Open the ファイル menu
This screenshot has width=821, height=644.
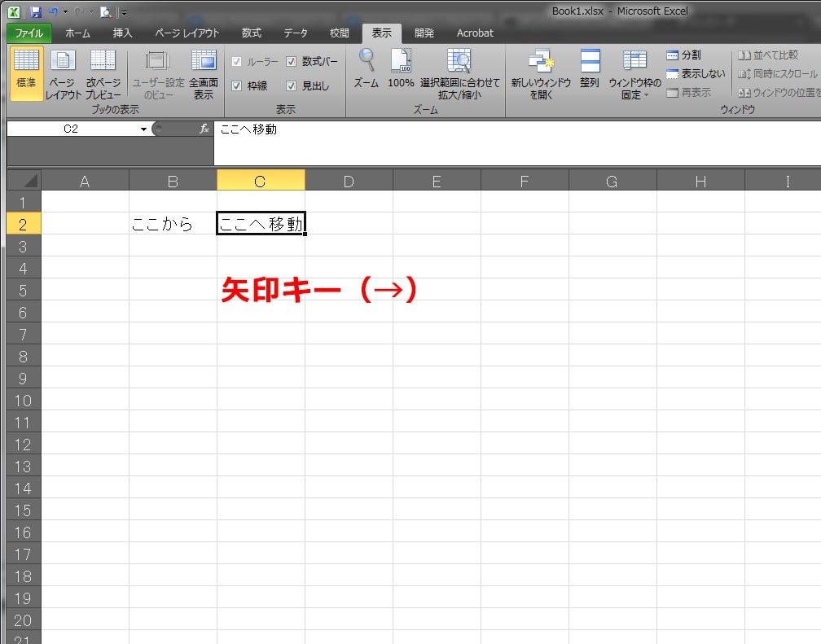28,33
